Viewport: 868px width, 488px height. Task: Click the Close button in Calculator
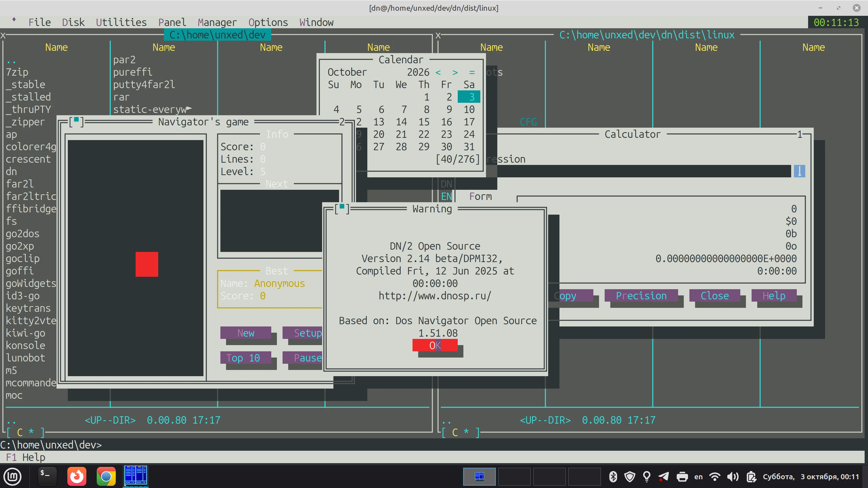715,296
